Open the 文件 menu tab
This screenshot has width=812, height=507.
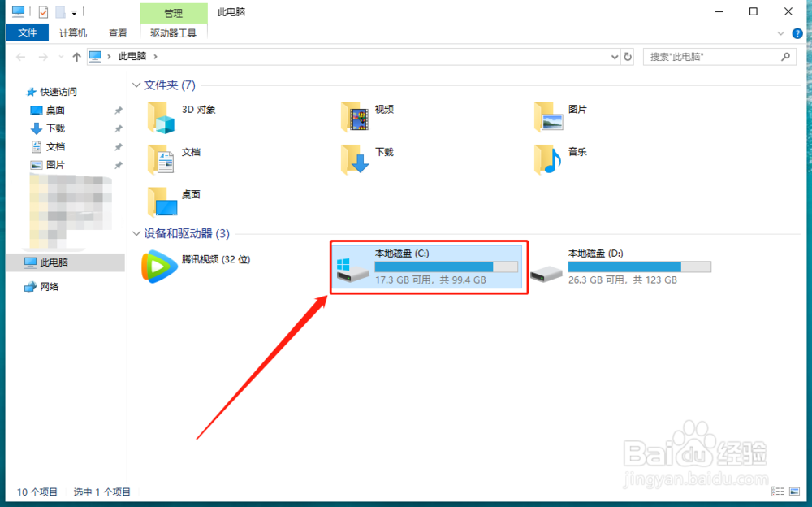(x=28, y=32)
